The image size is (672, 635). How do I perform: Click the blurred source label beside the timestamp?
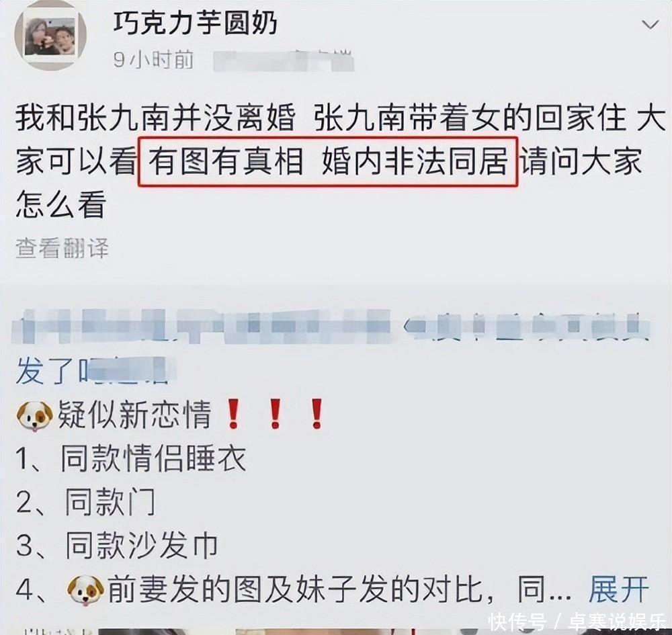tap(284, 60)
